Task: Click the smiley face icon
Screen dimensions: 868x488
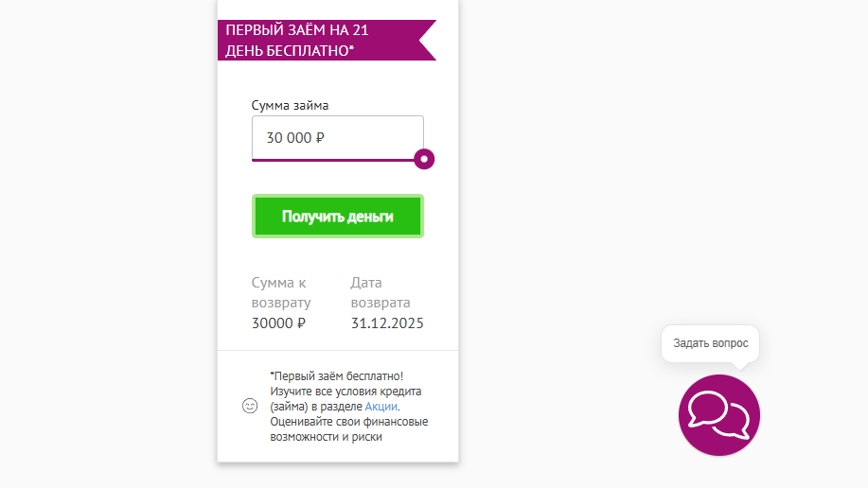Action: 250,406
